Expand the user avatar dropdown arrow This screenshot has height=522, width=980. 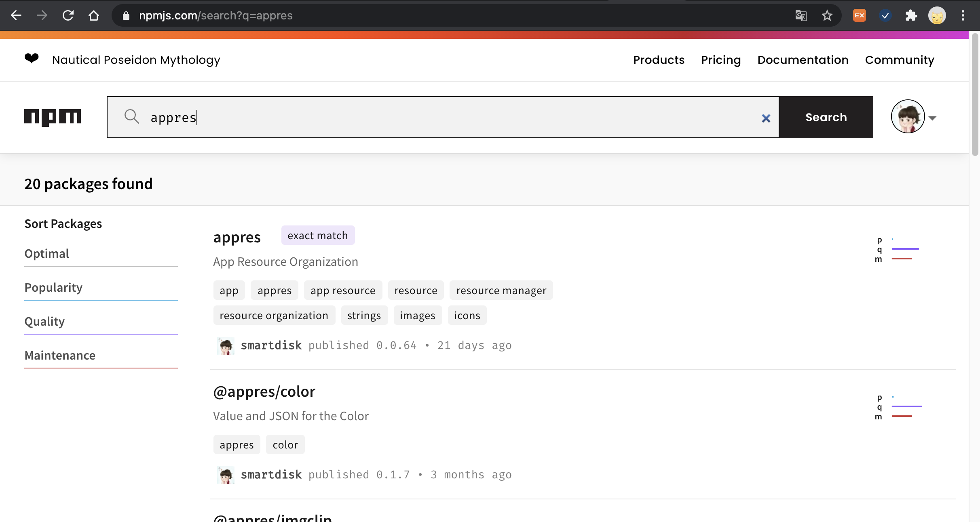pos(932,118)
